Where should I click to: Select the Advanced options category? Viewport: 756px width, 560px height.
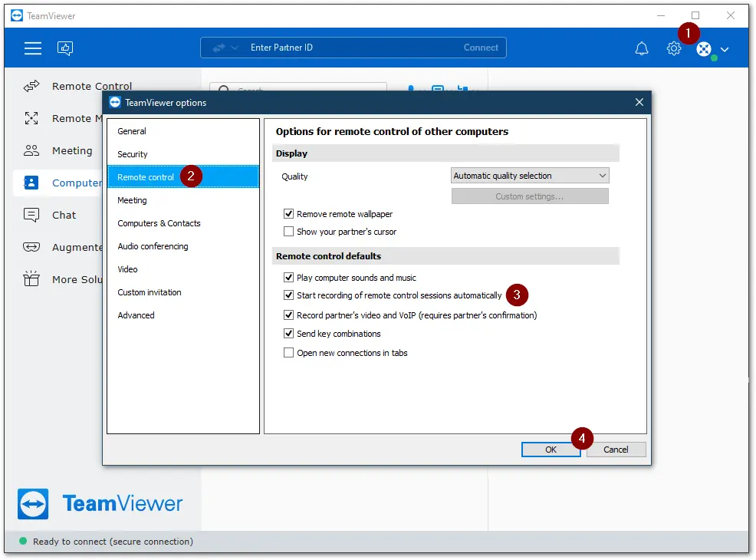[183, 315]
